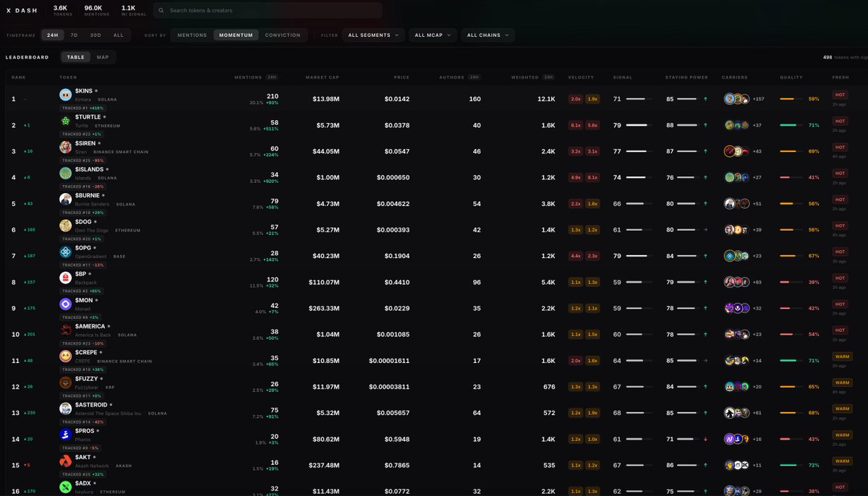Click the HOT badge in the $KINS row

tap(841, 95)
